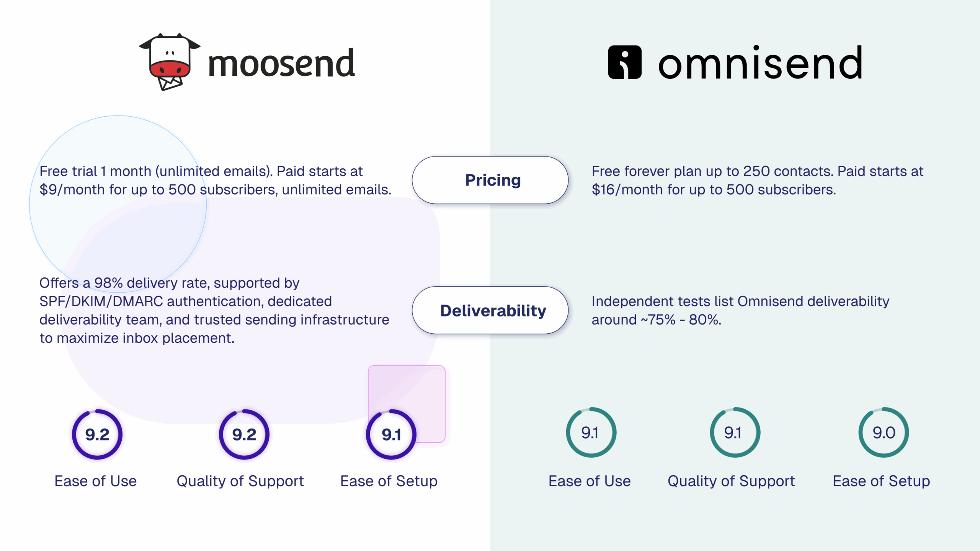Click Moosend's 9.1 Ease of Setup score ring

click(391, 434)
